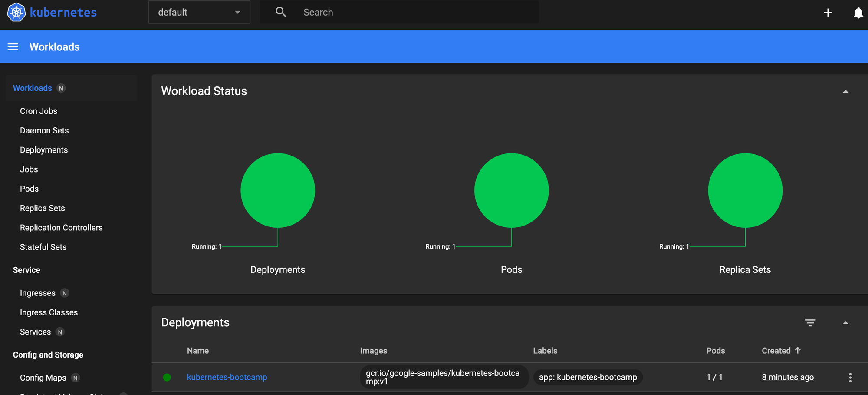The width and height of the screenshot is (868, 395).
Task: Click the Workloads title in blue bar
Action: pos(55,47)
